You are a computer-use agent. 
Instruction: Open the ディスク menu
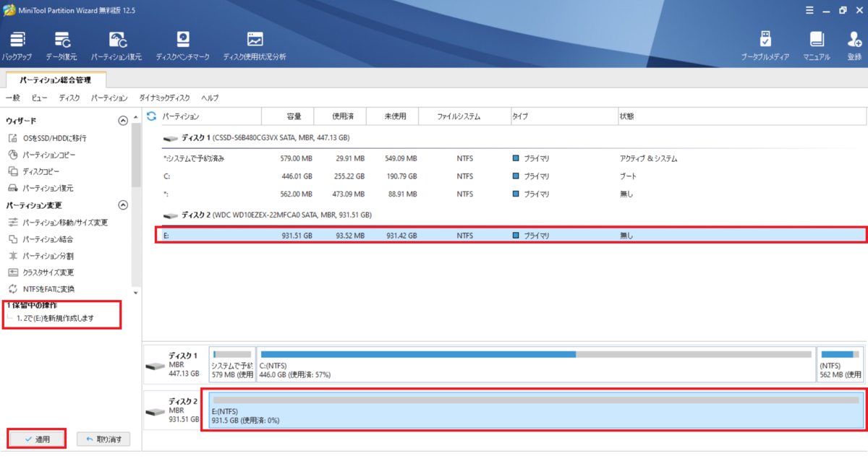[69, 98]
